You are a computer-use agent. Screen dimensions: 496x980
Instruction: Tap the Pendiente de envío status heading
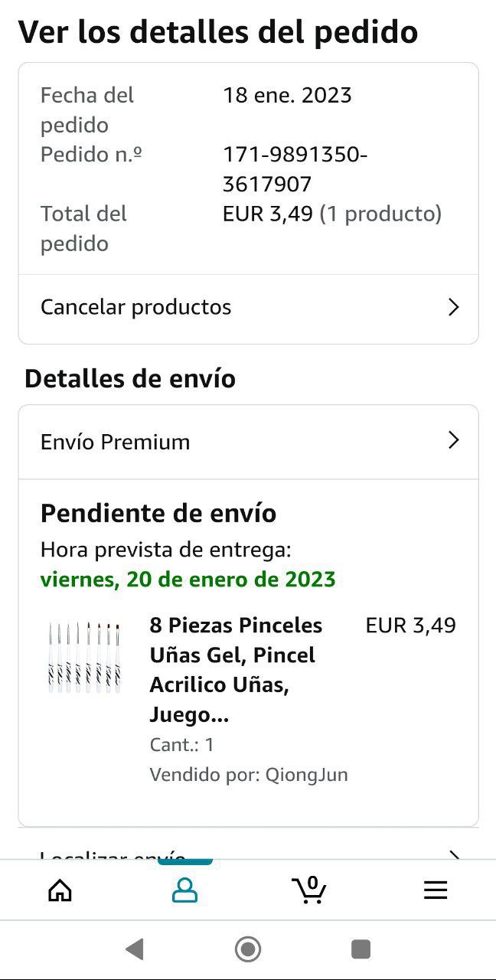point(158,513)
